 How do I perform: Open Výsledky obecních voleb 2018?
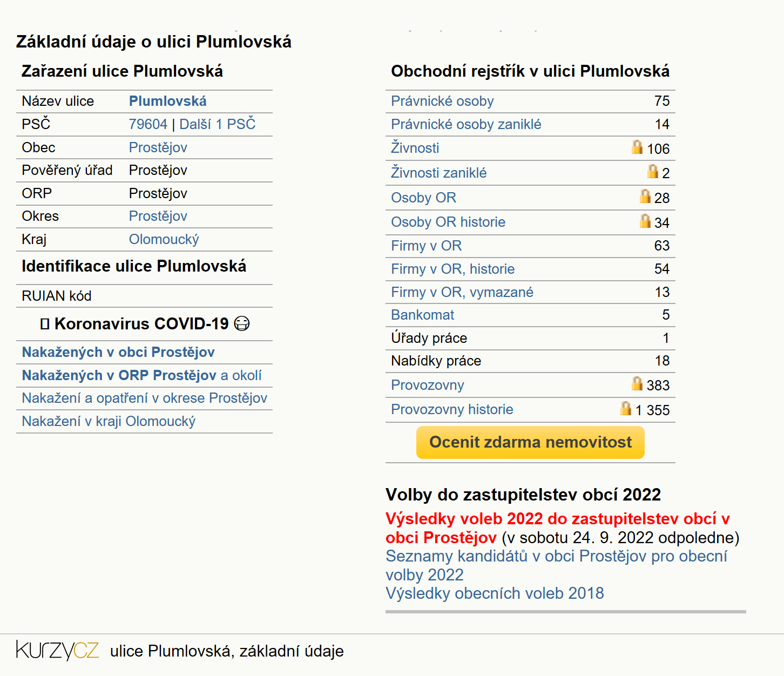pos(495,593)
